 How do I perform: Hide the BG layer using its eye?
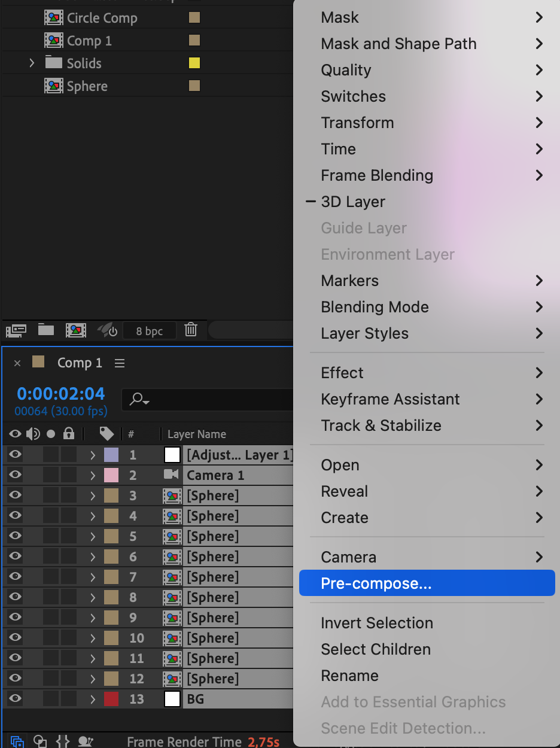pyautogui.click(x=15, y=698)
